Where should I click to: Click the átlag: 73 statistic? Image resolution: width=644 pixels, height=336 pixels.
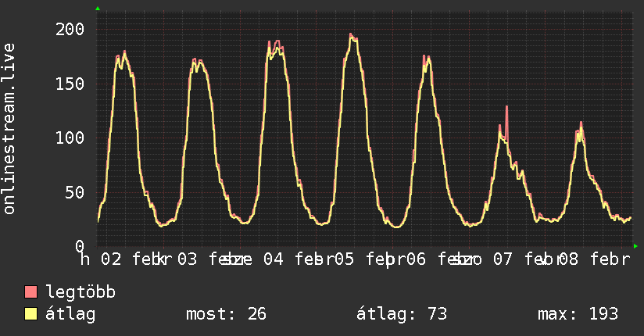401,314
